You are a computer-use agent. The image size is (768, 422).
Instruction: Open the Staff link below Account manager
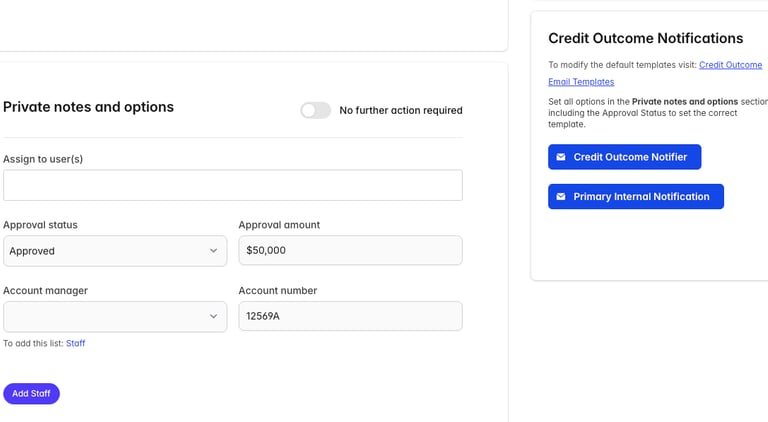pyautogui.click(x=76, y=344)
